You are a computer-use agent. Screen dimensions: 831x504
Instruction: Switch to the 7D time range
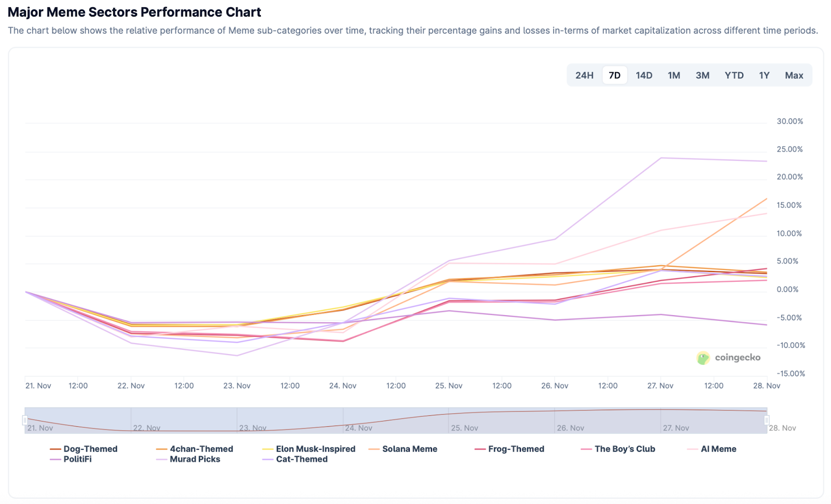(x=614, y=75)
